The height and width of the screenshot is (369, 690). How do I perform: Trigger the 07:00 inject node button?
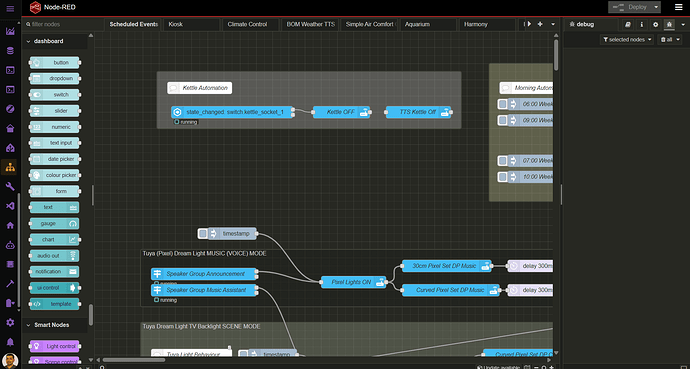coord(503,161)
